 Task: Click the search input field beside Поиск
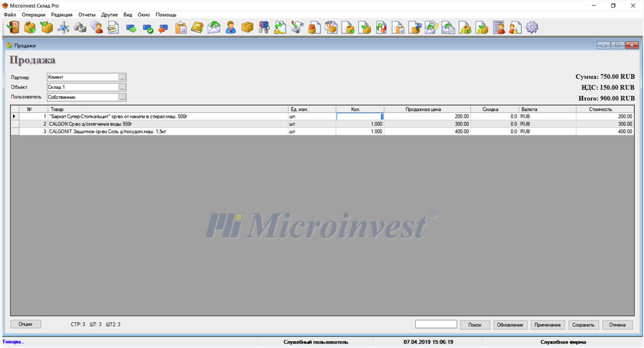(x=436, y=324)
